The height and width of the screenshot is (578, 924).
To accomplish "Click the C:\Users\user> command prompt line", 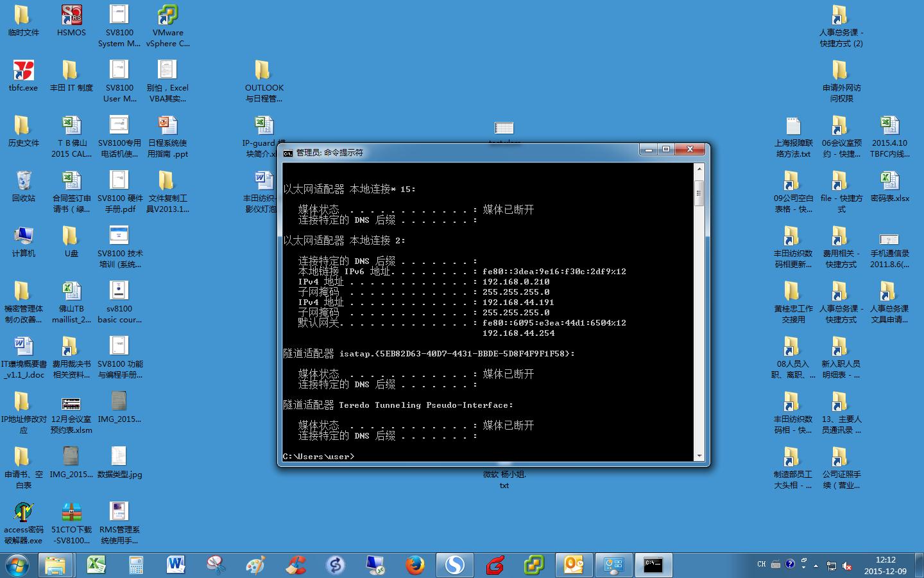I will [x=319, y=456].
